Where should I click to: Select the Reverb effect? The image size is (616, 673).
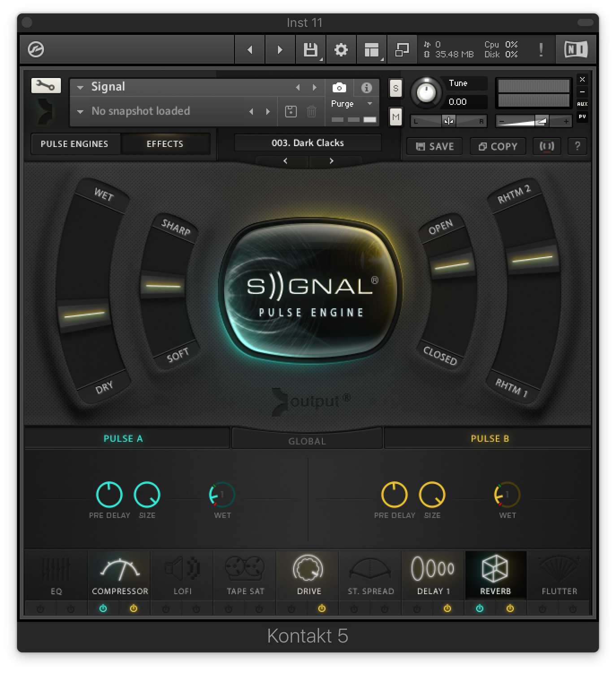495,575
